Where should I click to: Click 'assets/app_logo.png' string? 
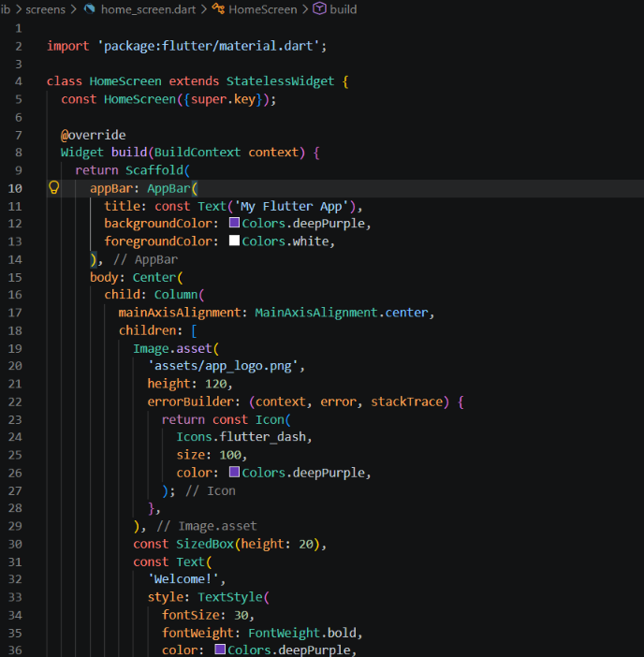click(x=223, y=366)
